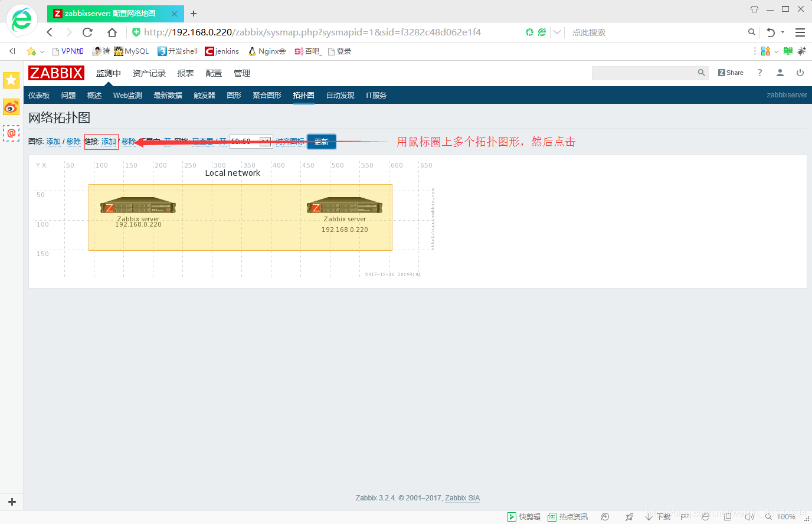Switch to the Web监测 submenu tab
This screenshot has height=524, width=812.
127,95
